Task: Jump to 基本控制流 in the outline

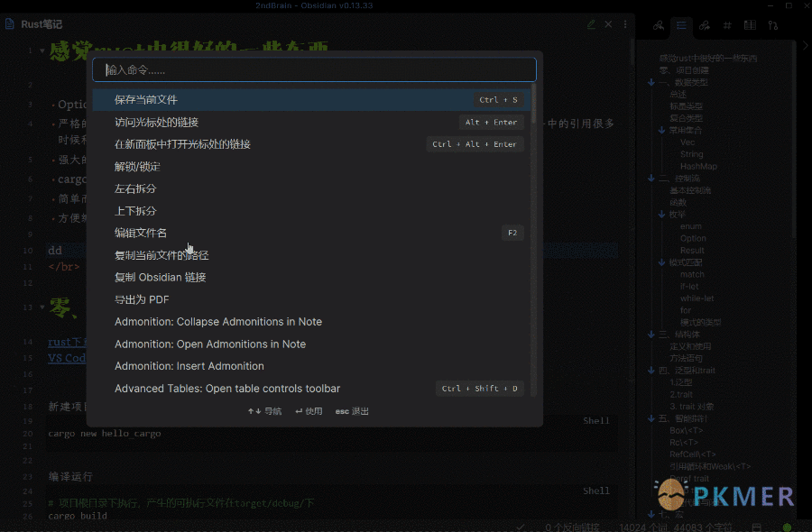Action: pyautogui.click(x=690, y=190)
